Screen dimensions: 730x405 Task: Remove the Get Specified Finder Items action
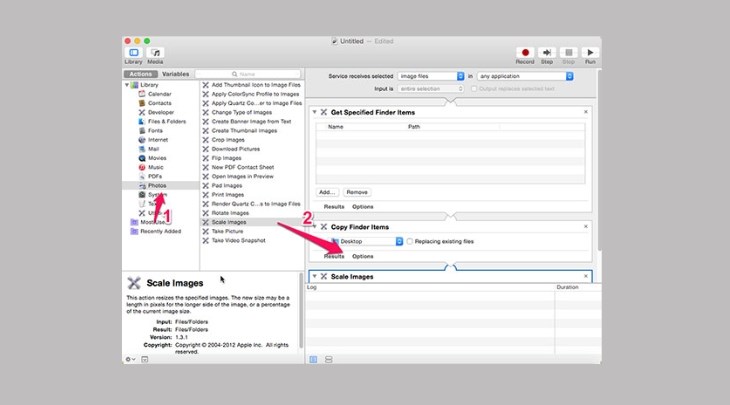[x=586, y=112]
